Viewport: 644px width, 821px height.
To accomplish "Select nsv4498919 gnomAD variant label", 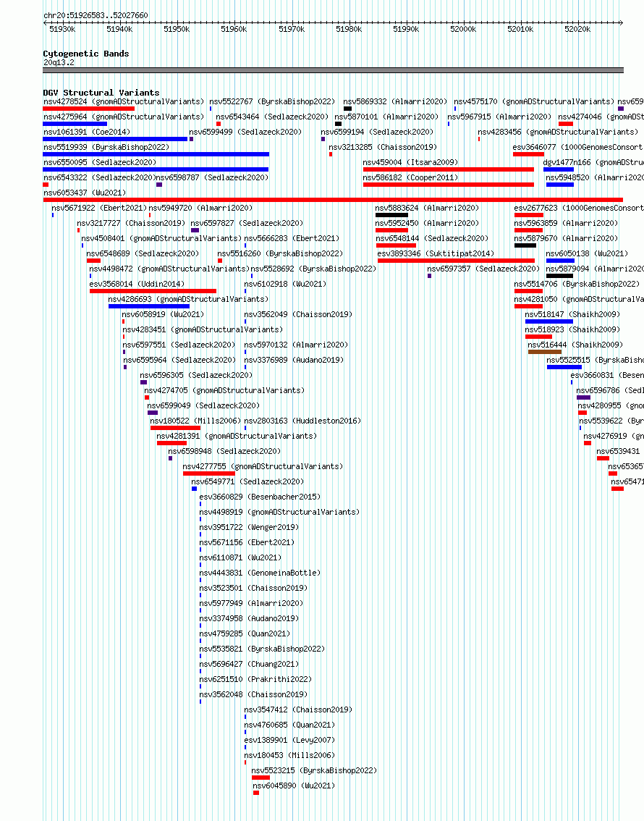I will pos(279,512).
